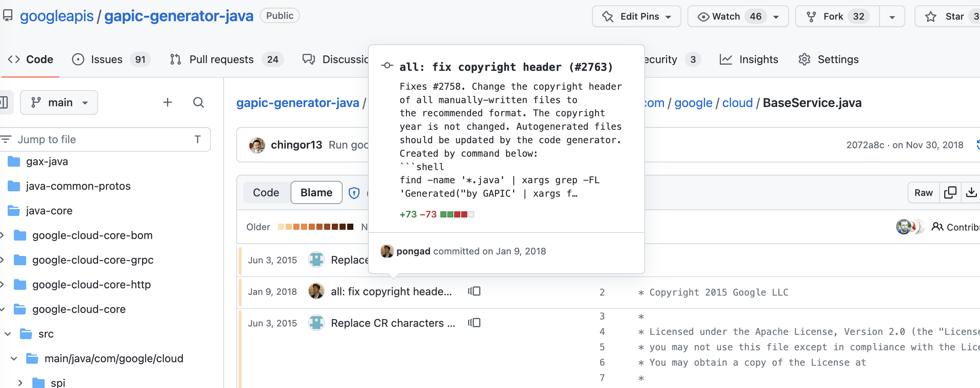Expand the spi folder chevron

click(x=20, y=383)
